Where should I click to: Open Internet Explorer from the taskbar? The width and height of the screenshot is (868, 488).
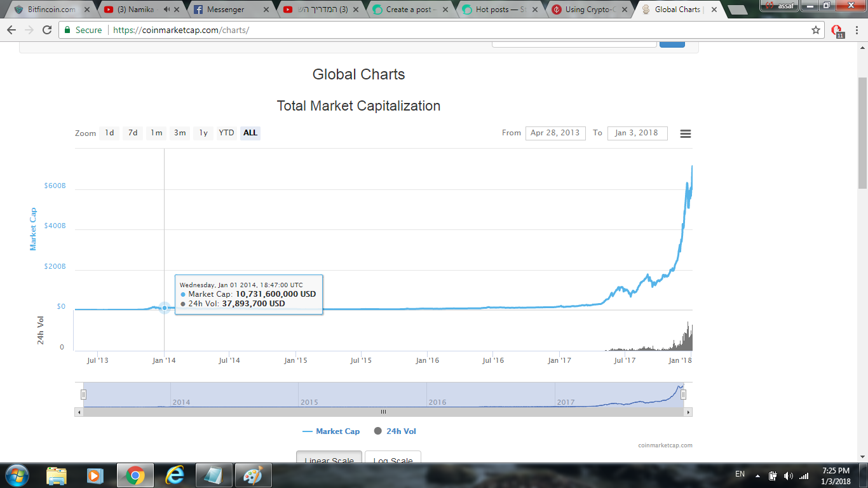coord(174,475)
